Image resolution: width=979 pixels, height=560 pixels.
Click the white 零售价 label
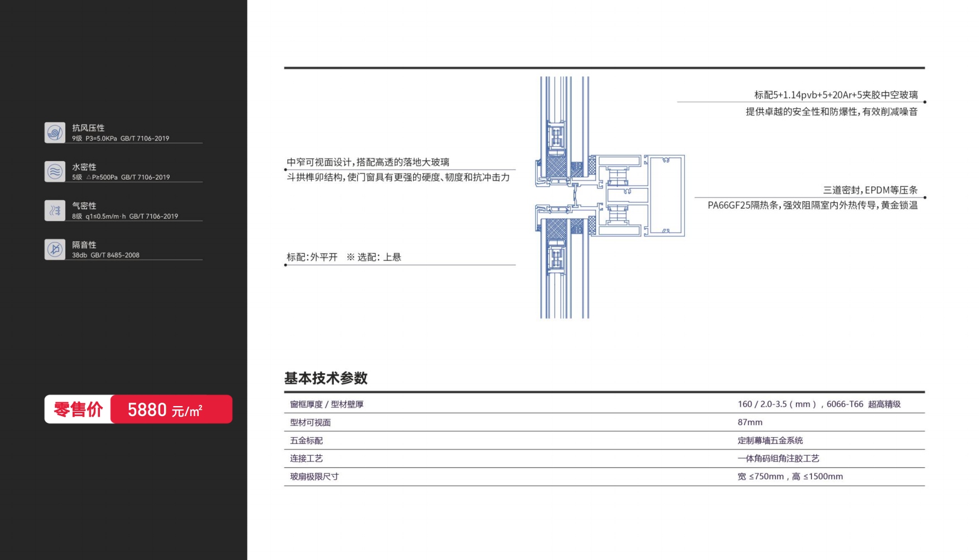click(78, 409)
